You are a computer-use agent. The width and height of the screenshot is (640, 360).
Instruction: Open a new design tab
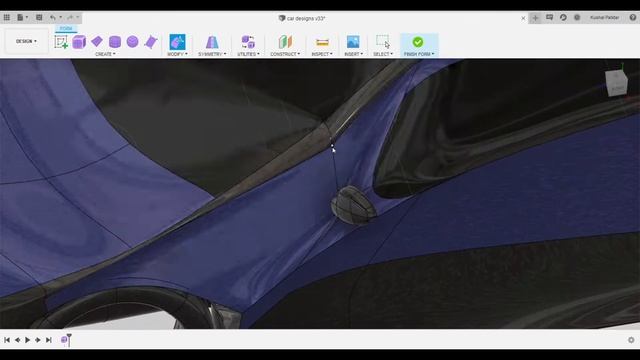(x=535, y=18)
